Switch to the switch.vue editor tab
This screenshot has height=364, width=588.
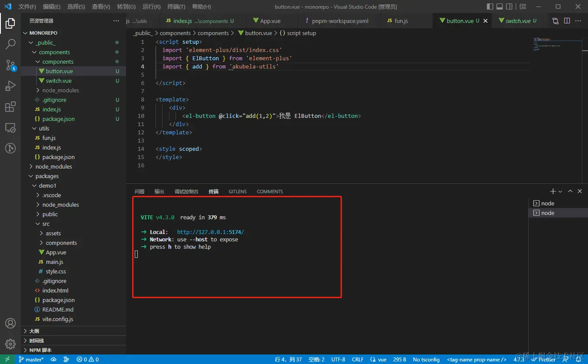click(x=517, y=21)
